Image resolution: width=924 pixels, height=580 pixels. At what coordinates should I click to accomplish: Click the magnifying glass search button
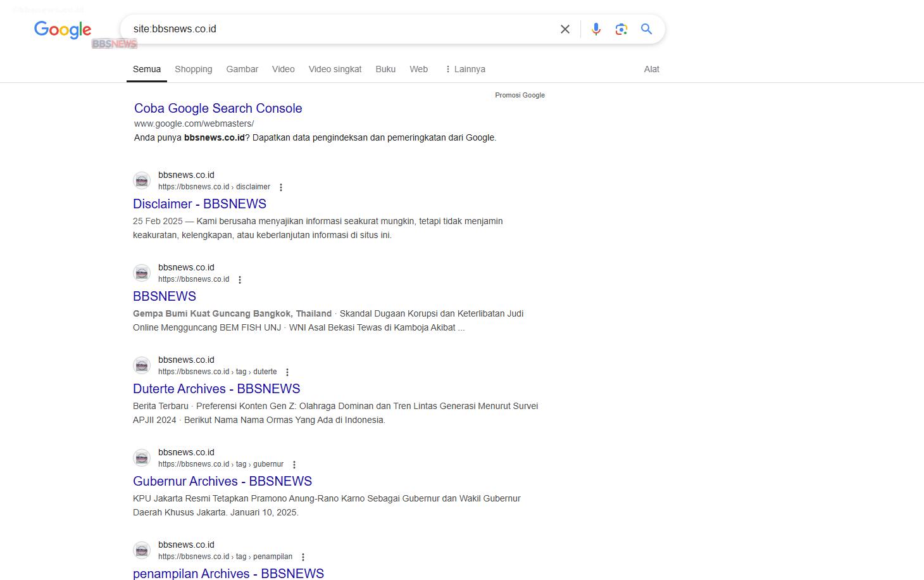tap(646, 29)
